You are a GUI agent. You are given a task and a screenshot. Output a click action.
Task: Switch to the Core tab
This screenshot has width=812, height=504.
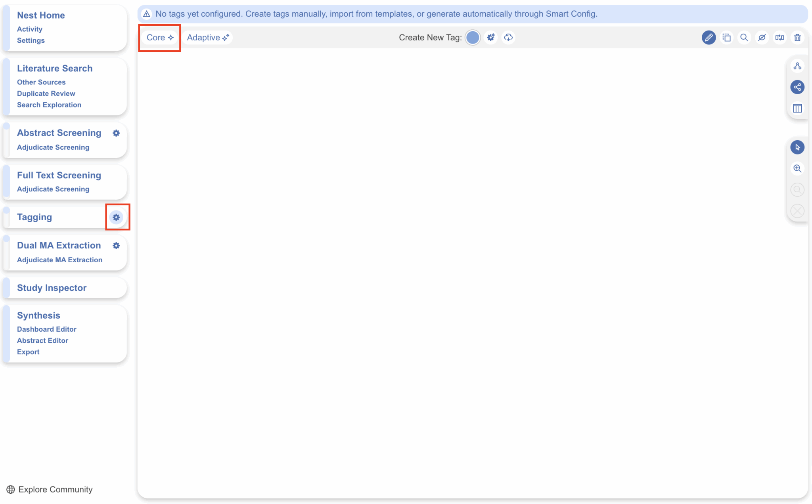click(x=160, y=38)
